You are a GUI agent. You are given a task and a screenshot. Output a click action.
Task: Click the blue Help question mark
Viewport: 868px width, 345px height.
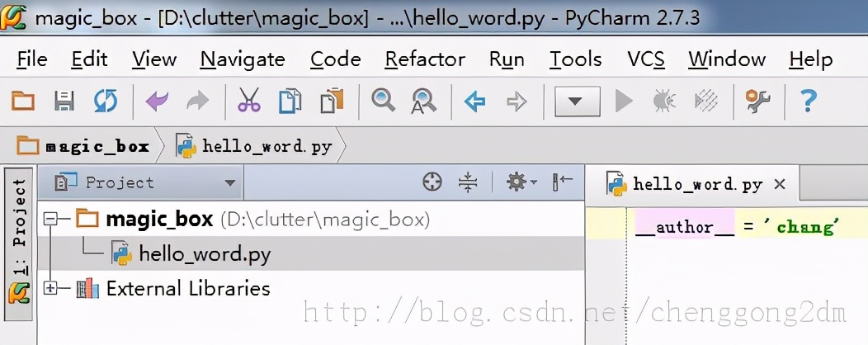(x=809, y=102)
